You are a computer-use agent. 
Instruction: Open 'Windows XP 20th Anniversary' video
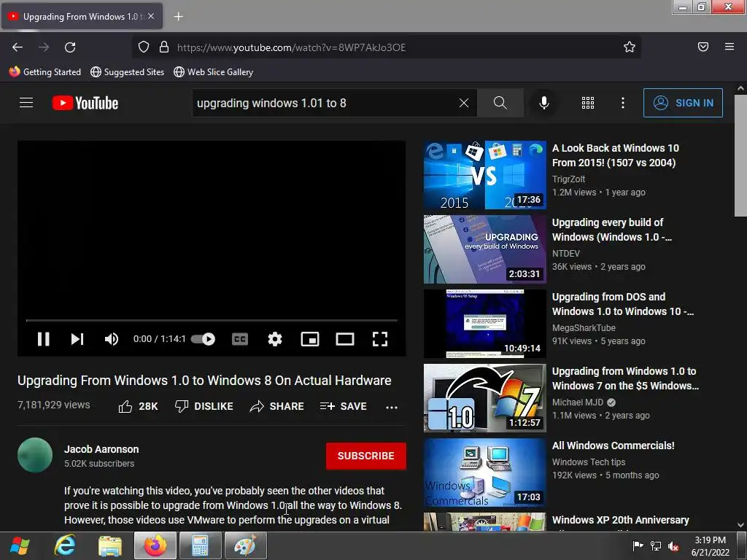click(620, 520)
